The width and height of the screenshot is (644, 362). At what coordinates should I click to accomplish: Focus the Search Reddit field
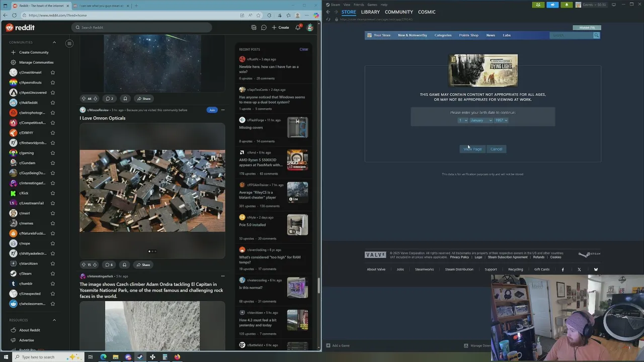coord(141,27)
